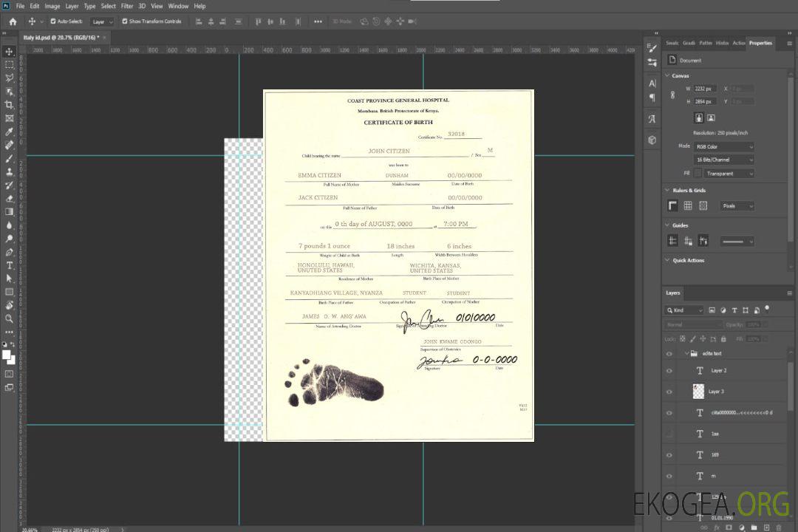
Task: Open the more options ellipsis in options bar
Action: tap(318, 21)
